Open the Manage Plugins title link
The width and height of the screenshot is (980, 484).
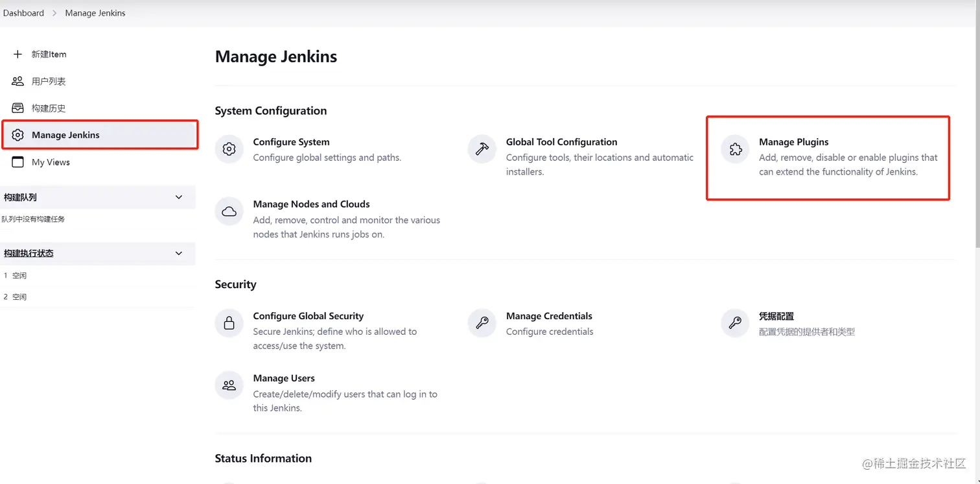(x=793, y=142)
